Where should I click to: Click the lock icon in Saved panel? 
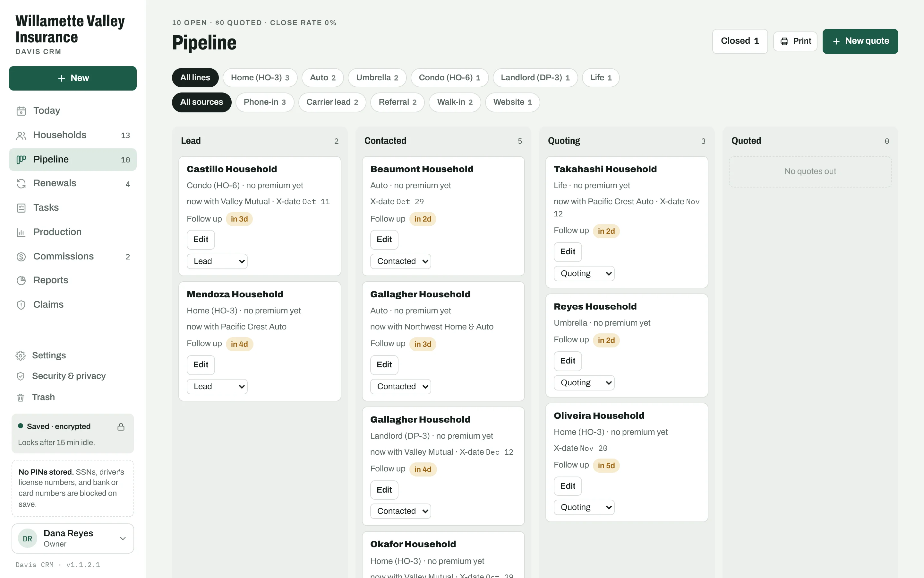(x=121, y=427)
